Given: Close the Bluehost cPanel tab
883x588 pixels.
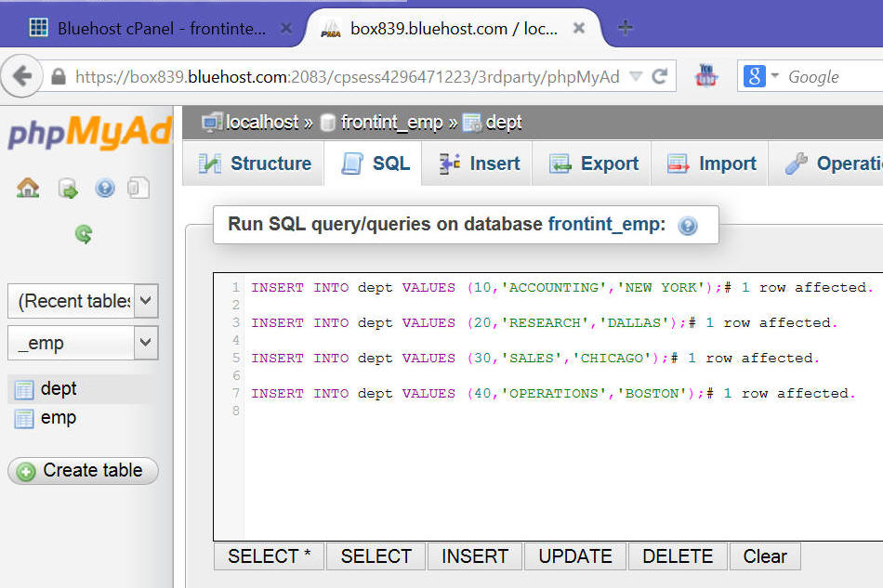Looking at the screenshot, I should [x=286, y=28].
